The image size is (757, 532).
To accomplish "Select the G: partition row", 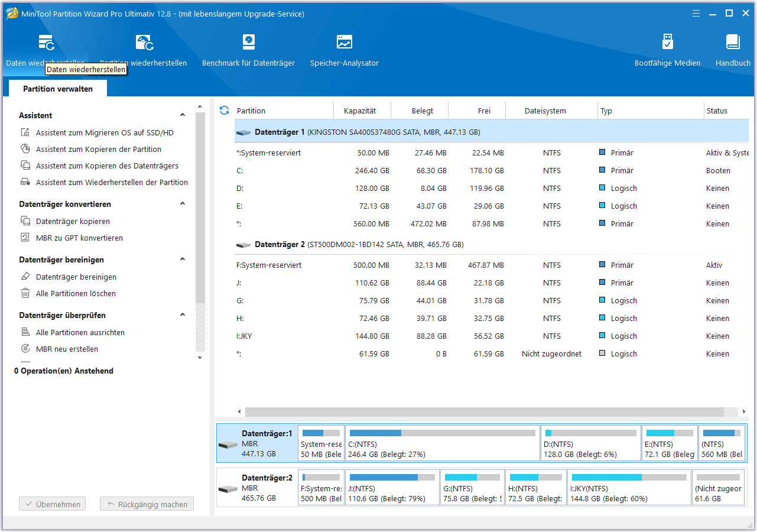I will point(491,301).
